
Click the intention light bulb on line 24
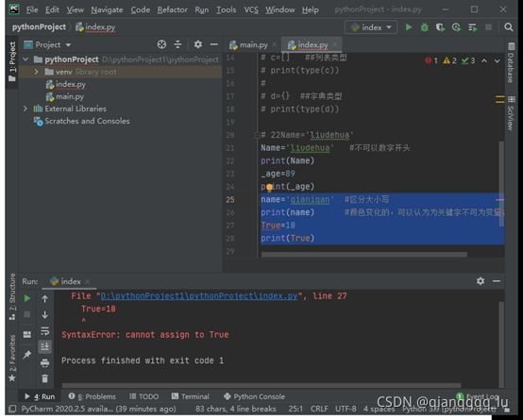(269, 188)
